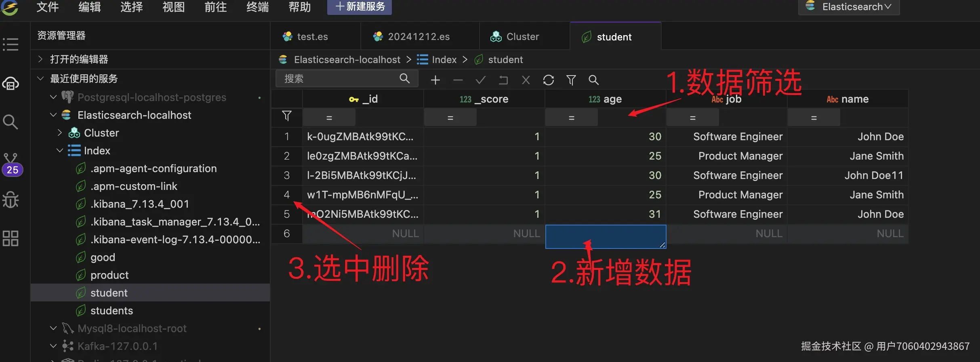Click the revert changes undo icon

503,80
